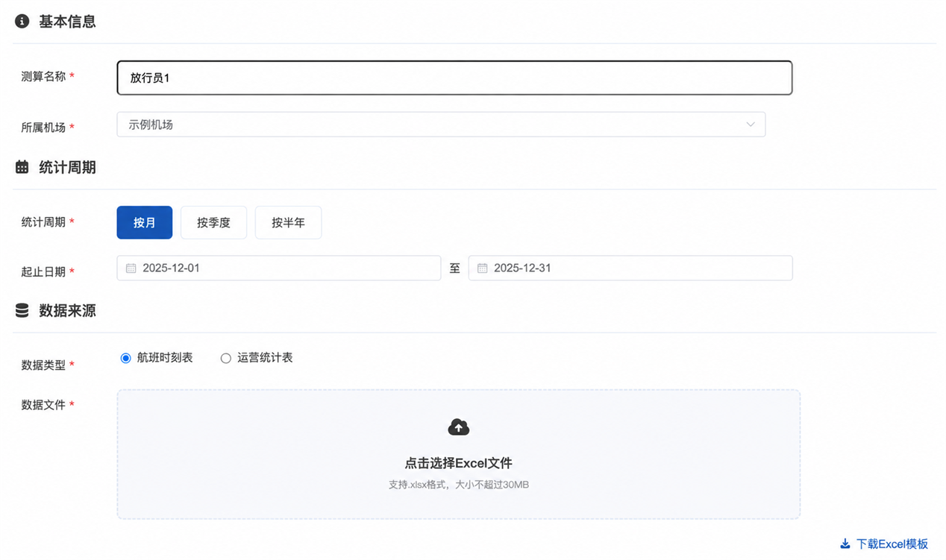
Task: Click 点击选择Excel文件 in the upload area
Action: tap(458, 463)
